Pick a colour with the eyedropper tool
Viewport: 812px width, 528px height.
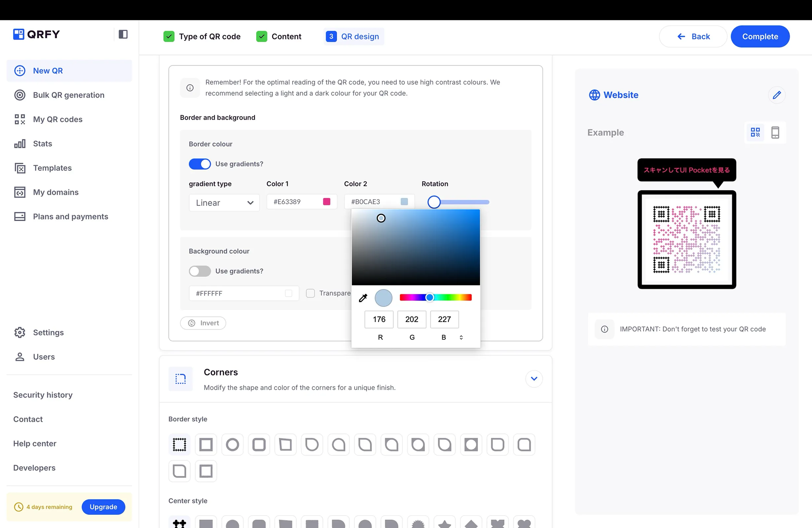(x=363, y=298)
